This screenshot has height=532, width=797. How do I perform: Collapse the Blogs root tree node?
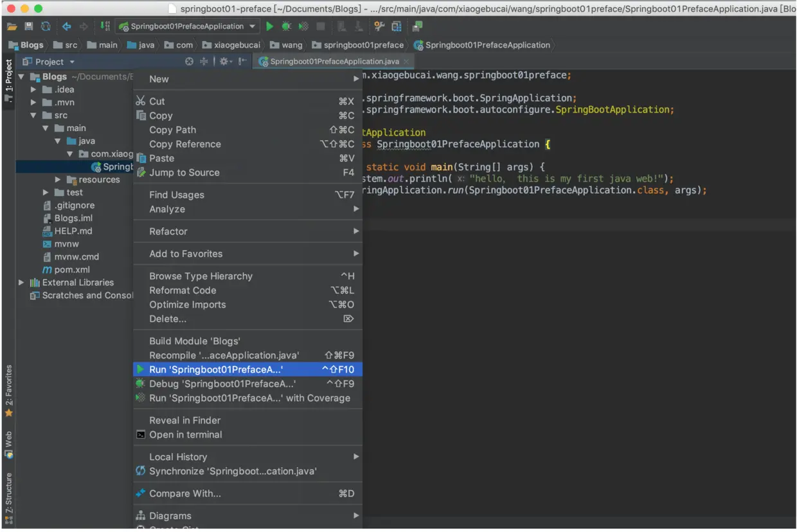click(22, 76)
